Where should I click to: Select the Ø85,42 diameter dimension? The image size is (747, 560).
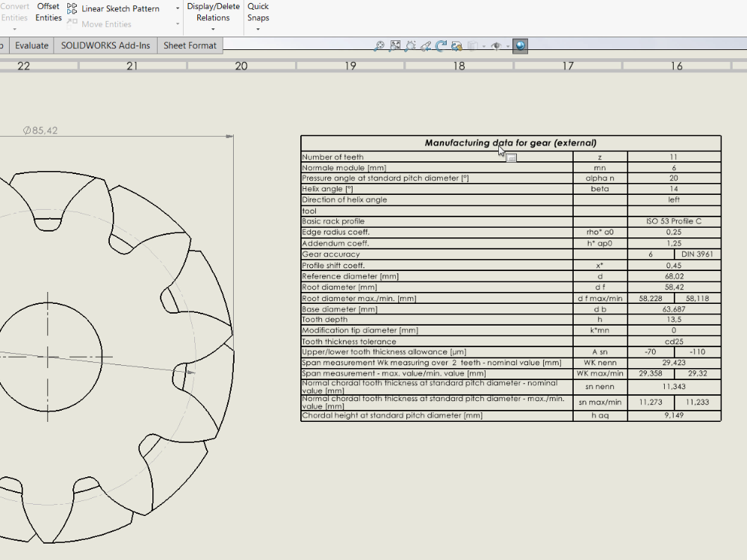click(x=40, y=131)
